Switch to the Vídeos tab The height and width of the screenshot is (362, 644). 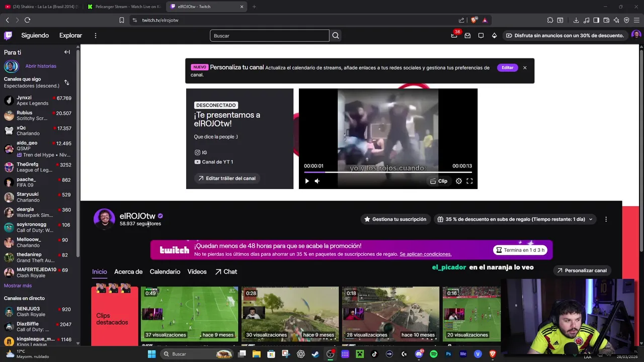[x=197, y=271]
